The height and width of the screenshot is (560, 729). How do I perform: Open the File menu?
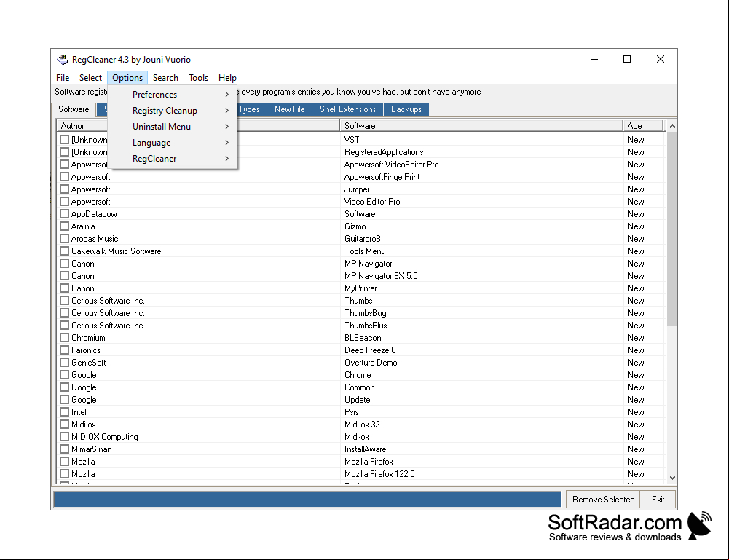coord(63,78)
